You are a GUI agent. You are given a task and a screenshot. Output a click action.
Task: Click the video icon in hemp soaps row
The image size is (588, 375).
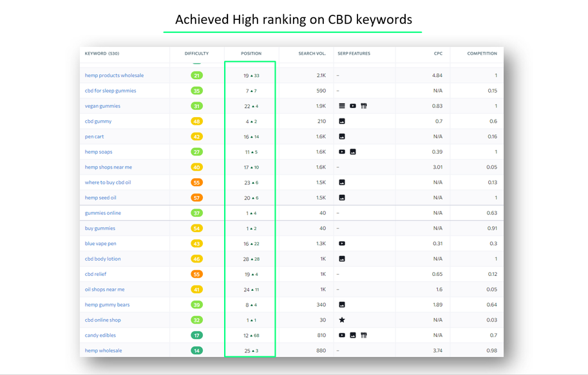click(342, 152)
